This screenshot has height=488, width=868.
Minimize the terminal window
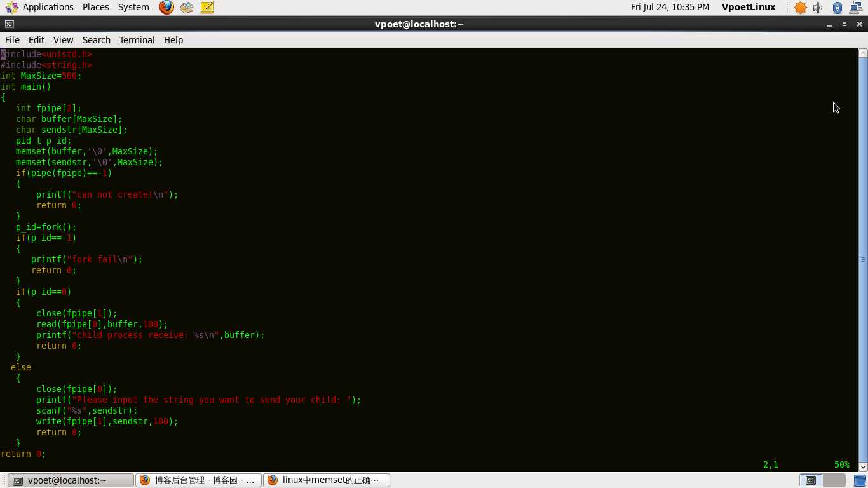click(x=830, y=24)
